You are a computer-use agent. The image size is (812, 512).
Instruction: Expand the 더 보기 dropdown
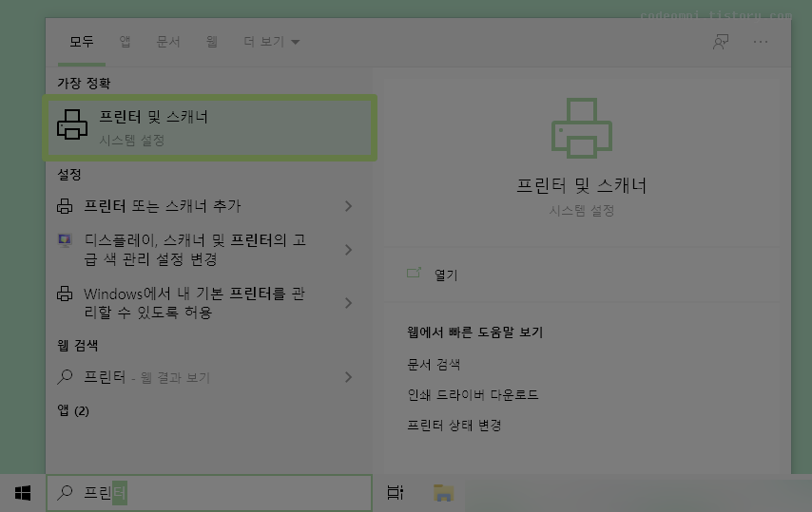(271, 42)
